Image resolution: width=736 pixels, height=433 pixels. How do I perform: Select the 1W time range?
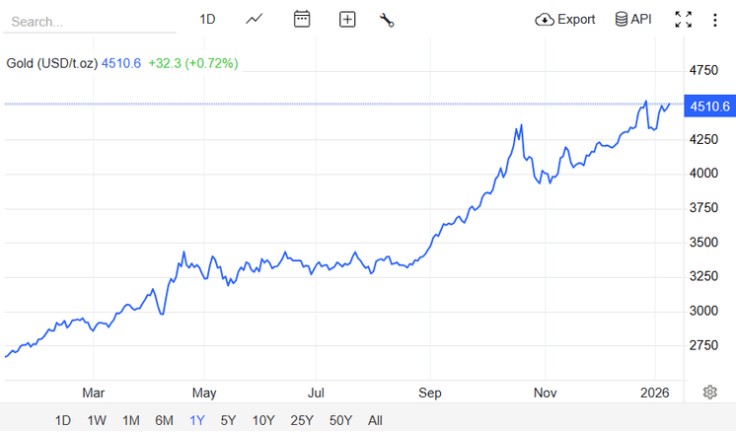97,420
